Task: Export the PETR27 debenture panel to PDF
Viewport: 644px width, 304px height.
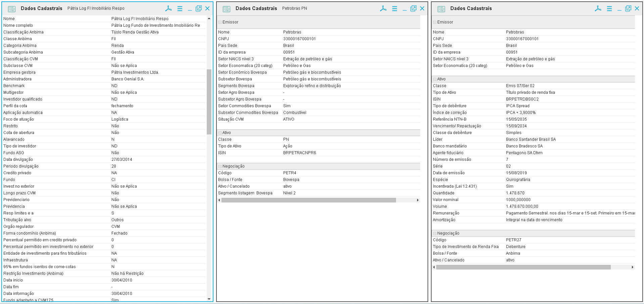Action: pos(598,8)
